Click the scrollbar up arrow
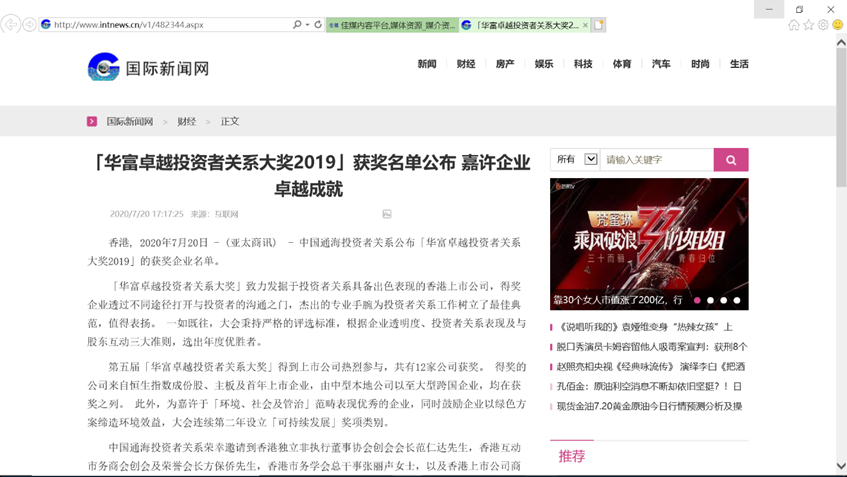847x477 pixels. click(841, 42)
